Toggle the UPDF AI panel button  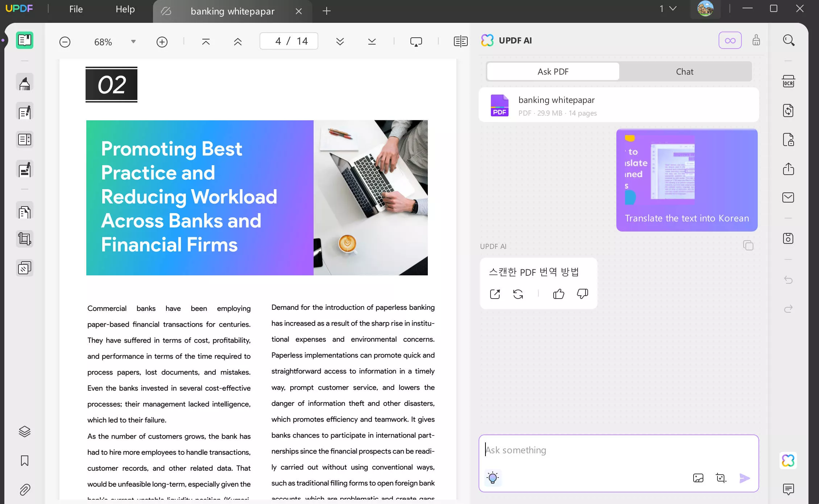pos(789,461)
